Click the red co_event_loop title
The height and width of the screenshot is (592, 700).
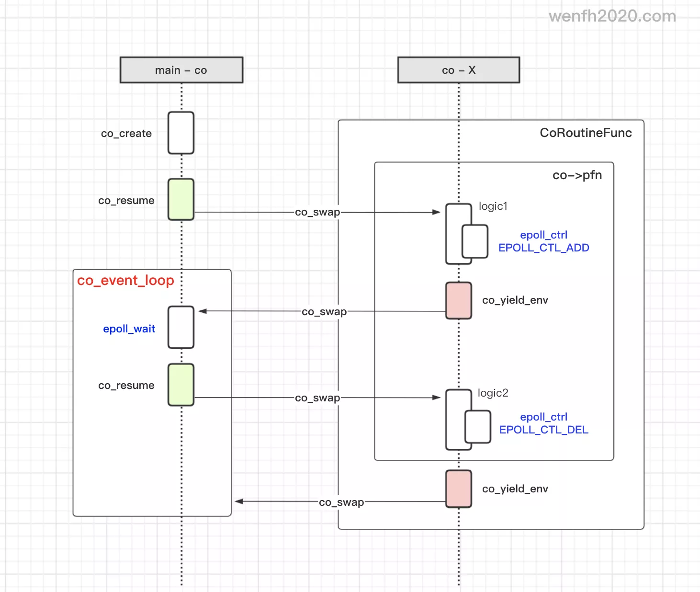[125, 280]
